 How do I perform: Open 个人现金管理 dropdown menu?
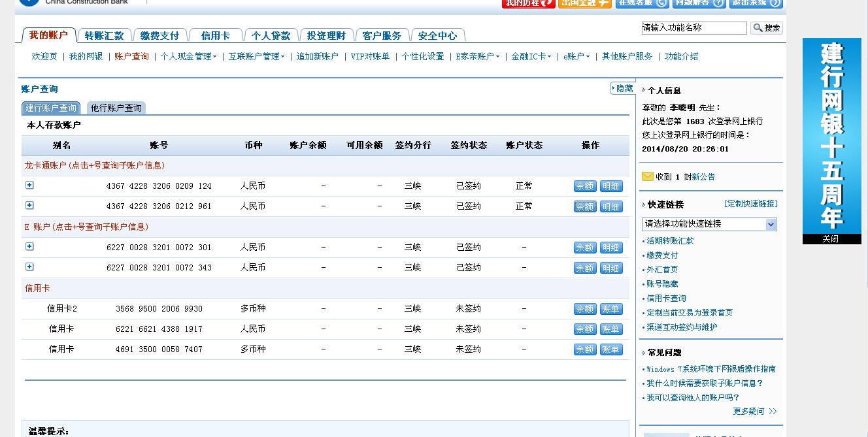(188, 57)
